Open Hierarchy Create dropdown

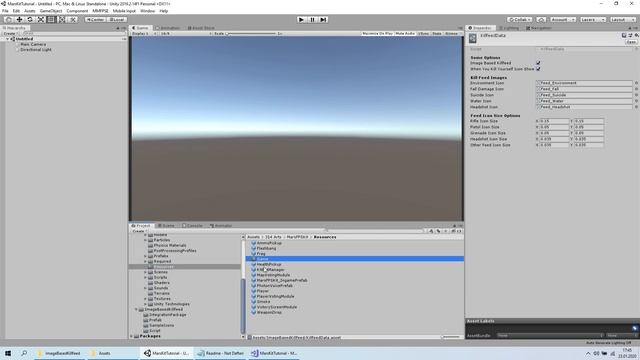10,33
